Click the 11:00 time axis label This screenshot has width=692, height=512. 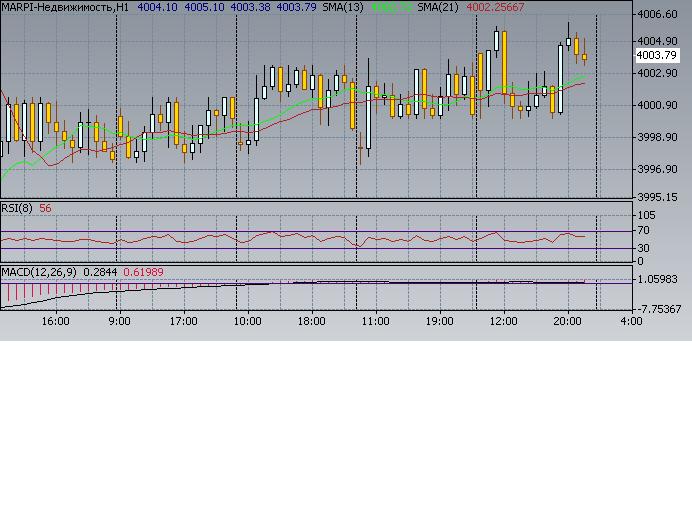click(x=375, y=321)
